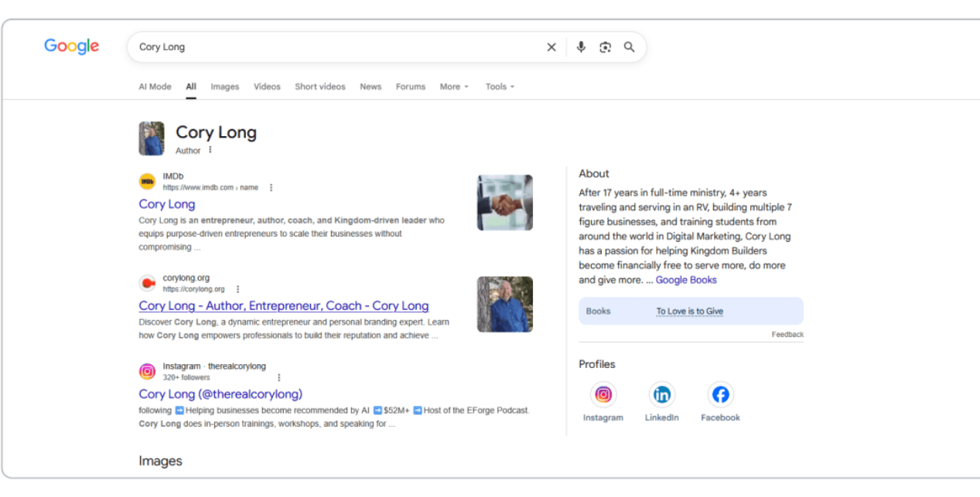Switch to the Images tab
Image resolution: width=980 pixels, height=497 pixels.
pos(225,87)
